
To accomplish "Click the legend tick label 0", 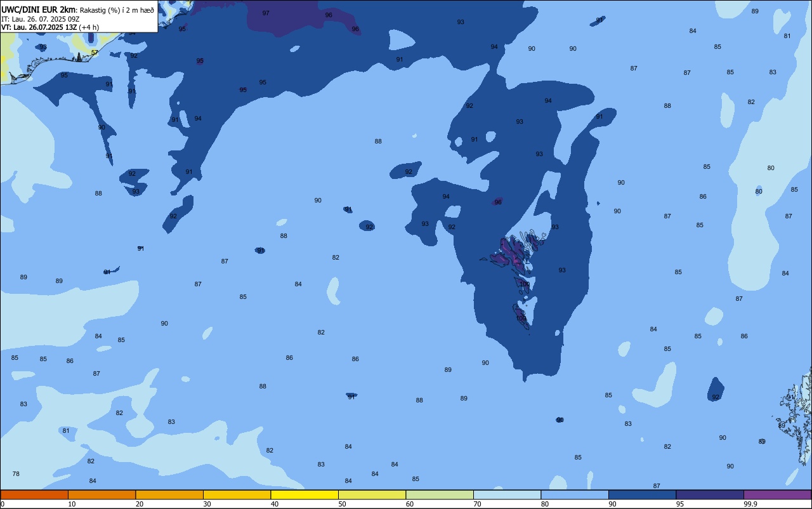I will (3, 504).
